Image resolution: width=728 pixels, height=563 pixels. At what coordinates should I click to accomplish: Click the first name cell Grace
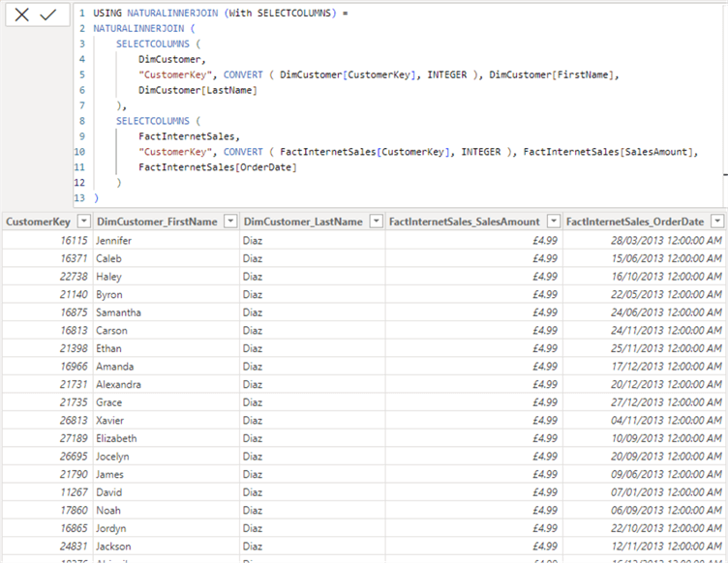[x=167, y=402]
